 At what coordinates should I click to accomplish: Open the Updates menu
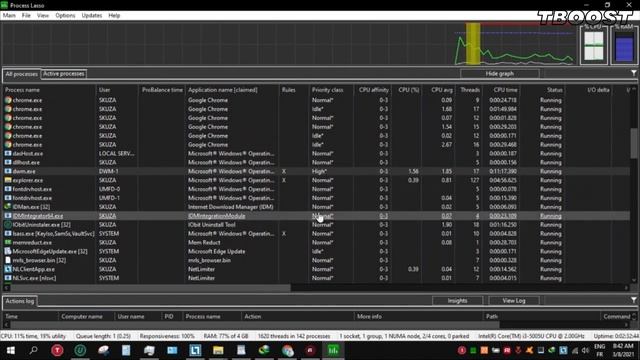click(92, 16)
